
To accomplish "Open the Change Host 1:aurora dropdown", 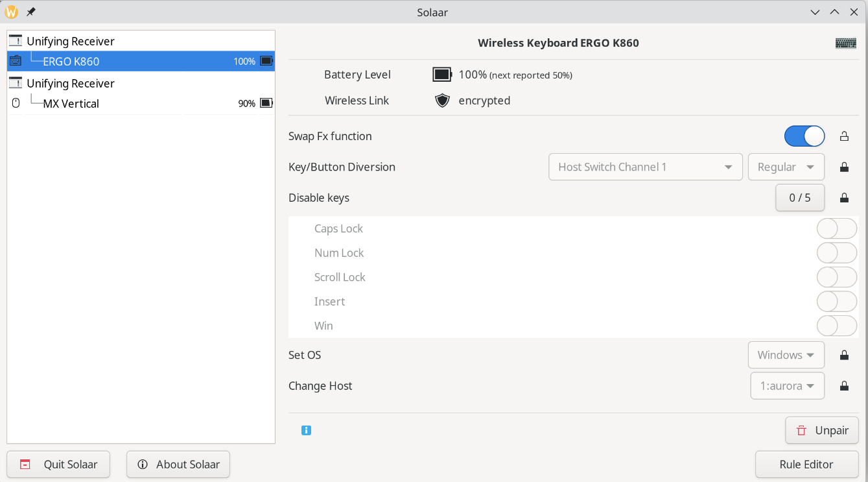I will (788, 386).
